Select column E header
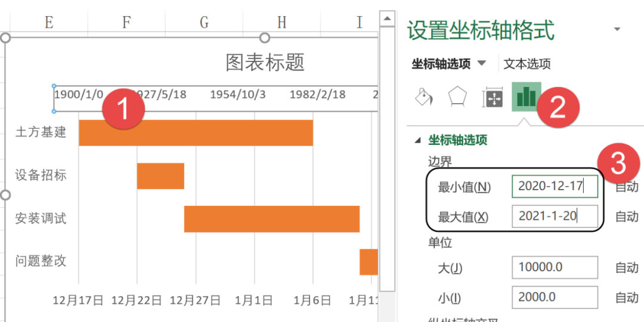This screenshot has width=644, height=322. click(x=49, y=22)
